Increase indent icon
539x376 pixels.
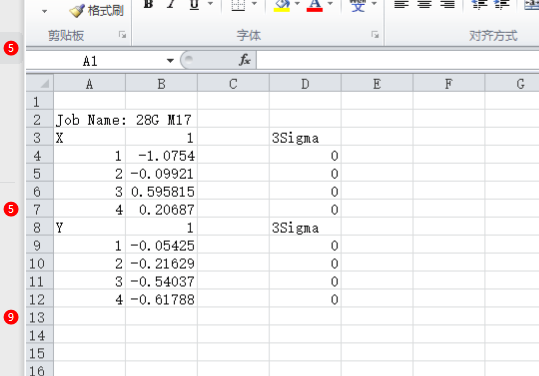[502, 4]
